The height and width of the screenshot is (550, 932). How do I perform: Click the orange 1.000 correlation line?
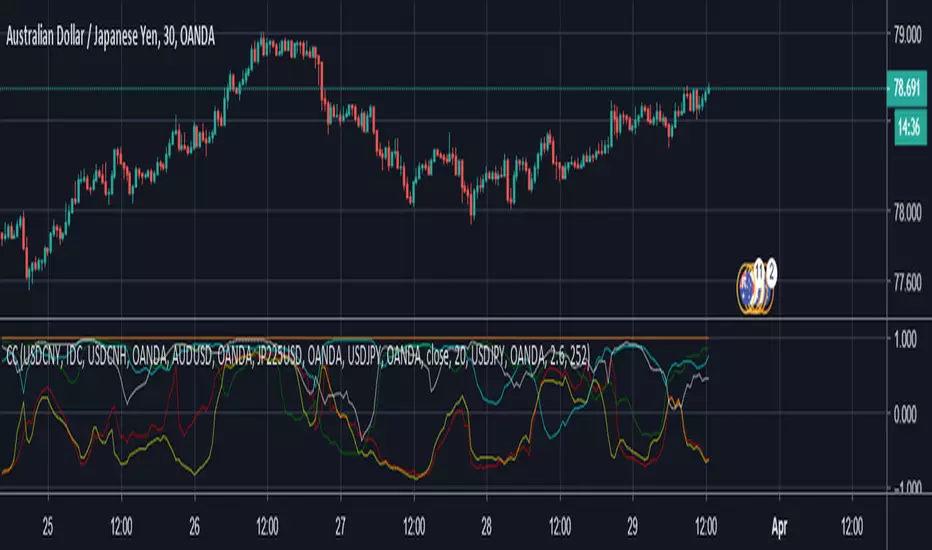click(x=354, y=338)
